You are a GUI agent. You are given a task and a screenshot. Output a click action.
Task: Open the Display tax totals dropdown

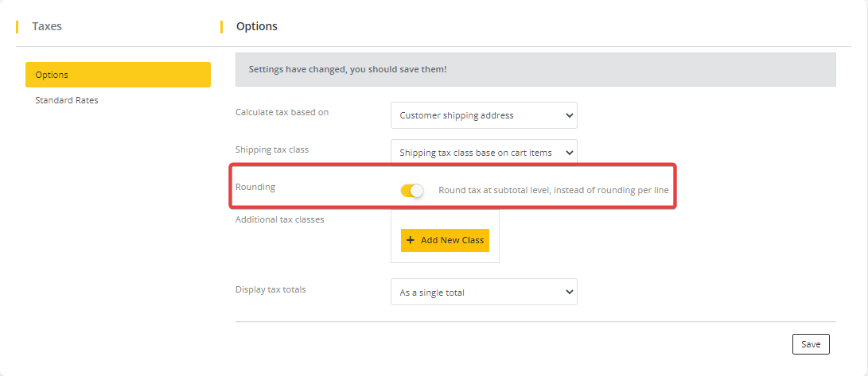484,293
